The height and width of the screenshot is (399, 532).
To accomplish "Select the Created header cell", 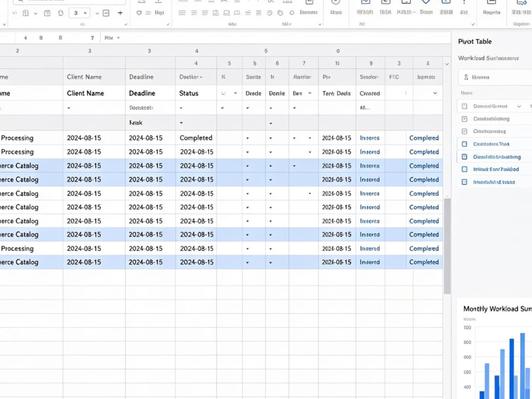I will point(370,93).
